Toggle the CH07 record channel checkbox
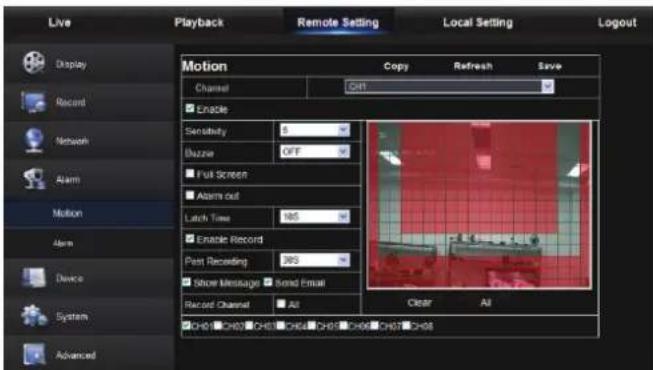Image resolution: width=653 pixels, height=370 pixels. point(374,325)
